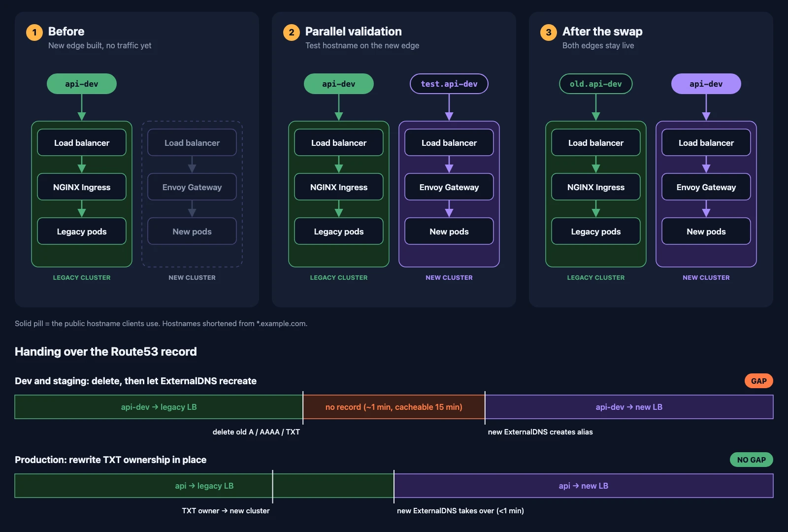
Task: Select the "Both edges stay live" subtitle
Action: 598,45
